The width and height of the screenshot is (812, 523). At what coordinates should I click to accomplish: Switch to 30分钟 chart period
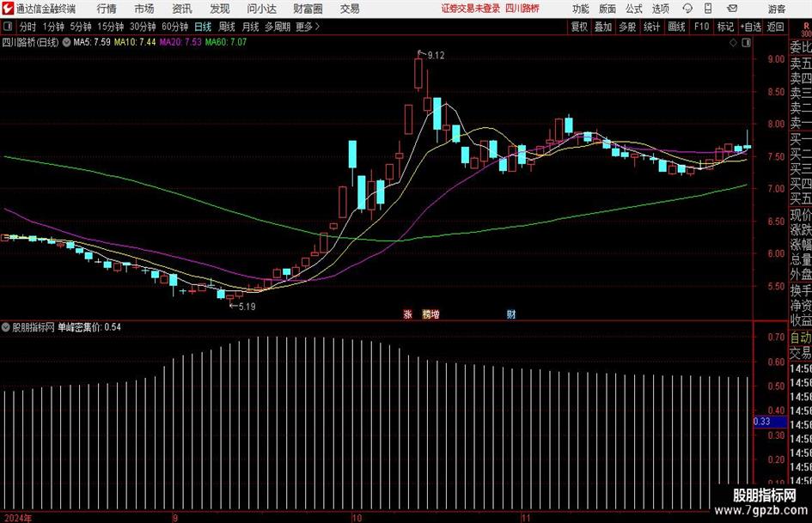pyautogui.click(x=143, y=27)
